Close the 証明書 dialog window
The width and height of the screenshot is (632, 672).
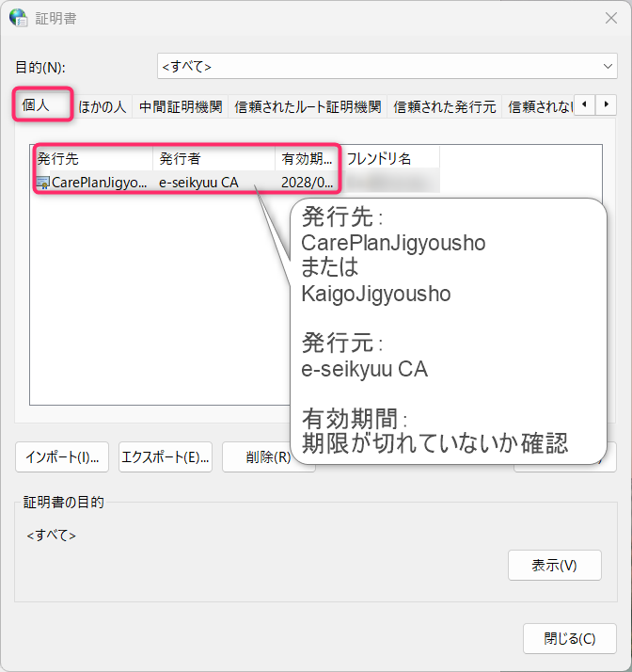[x=609, y=18]
